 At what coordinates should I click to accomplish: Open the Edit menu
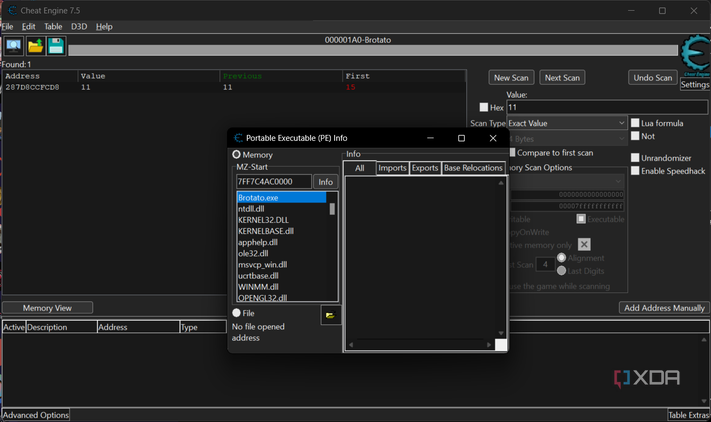29,26
